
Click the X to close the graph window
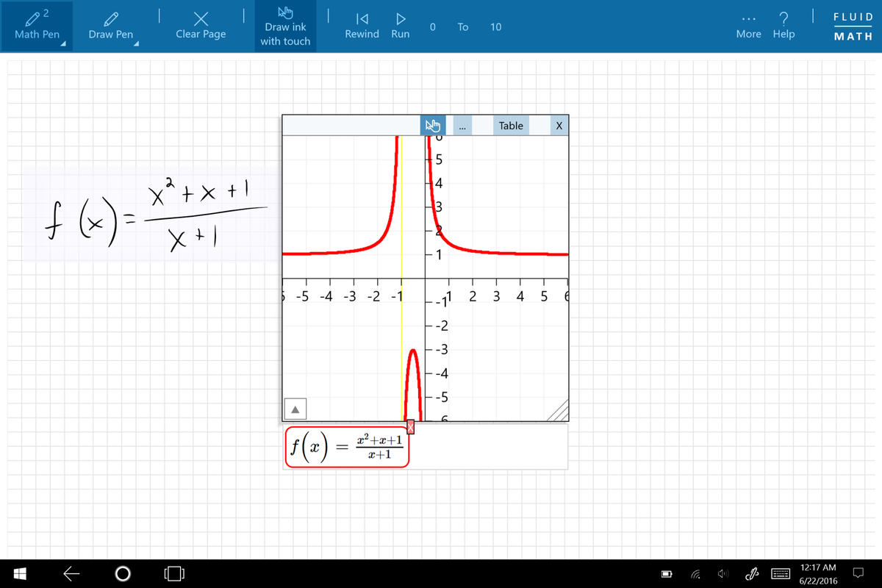[559, 125]
